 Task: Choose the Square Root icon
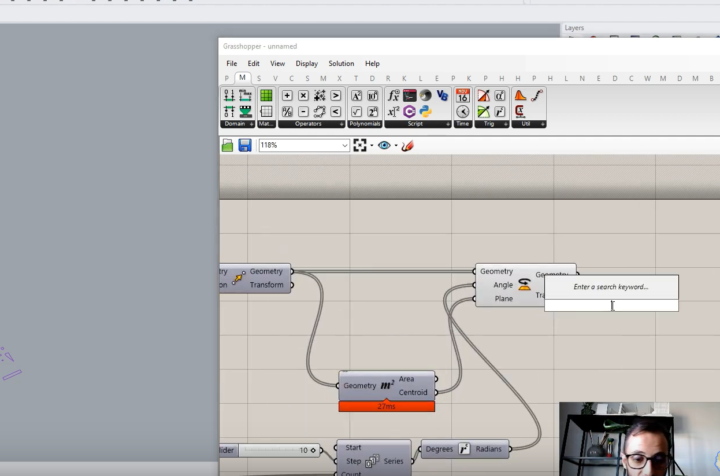pyautogui.click(x=356, y=111)
